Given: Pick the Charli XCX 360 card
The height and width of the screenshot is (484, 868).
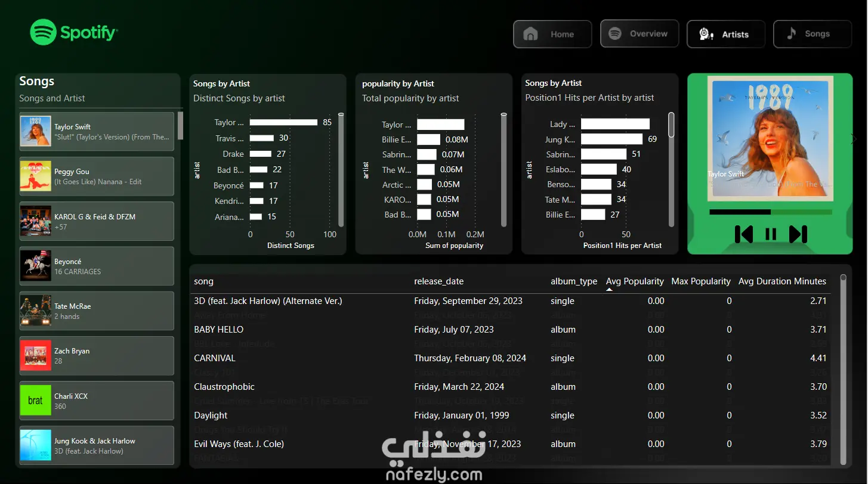Looking at the screenshot, I should tap(97, 401).
